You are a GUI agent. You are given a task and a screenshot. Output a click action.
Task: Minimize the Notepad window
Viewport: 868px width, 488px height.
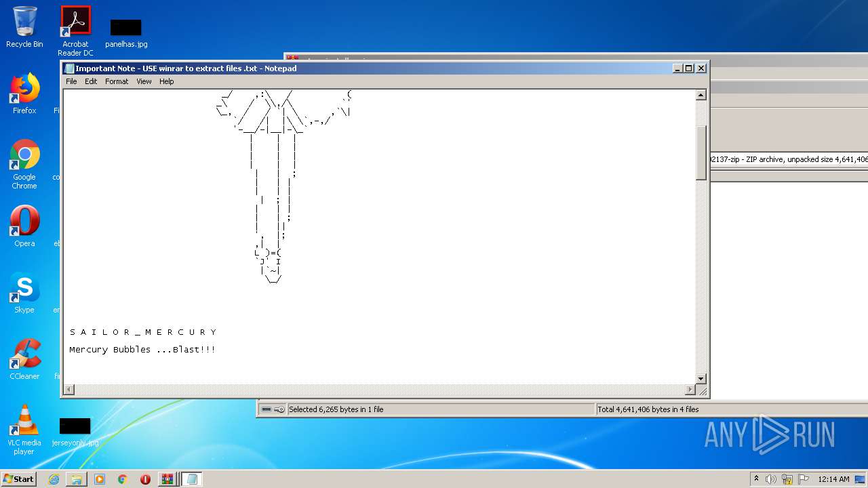(x=677, y=68)
